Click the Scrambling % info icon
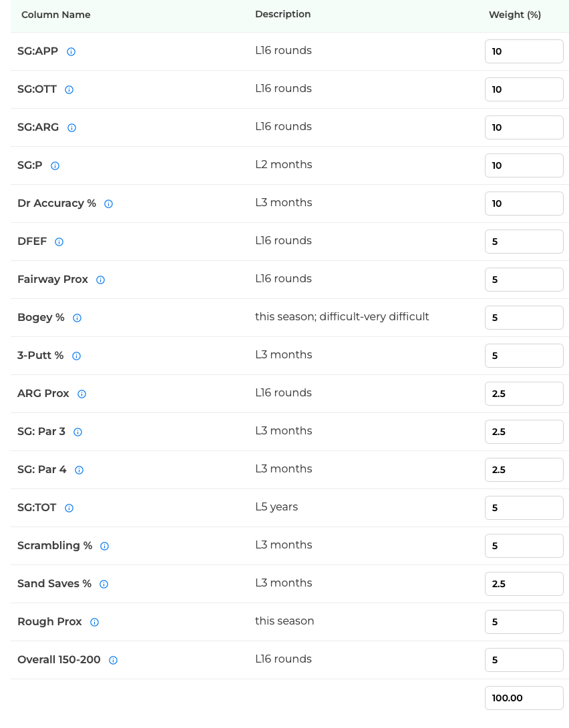Image resolution: width=569 pixels, height=728 pixels. 104,546
